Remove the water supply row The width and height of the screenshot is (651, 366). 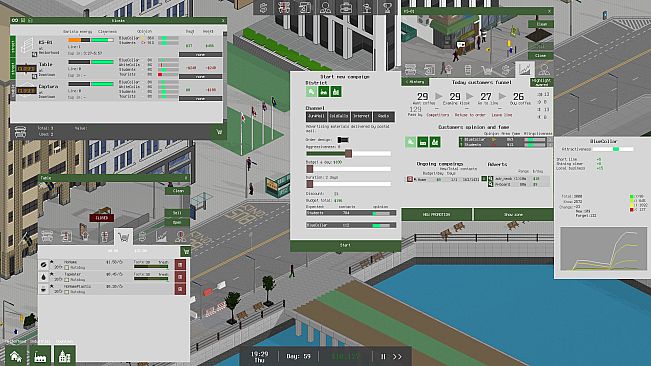180,277
